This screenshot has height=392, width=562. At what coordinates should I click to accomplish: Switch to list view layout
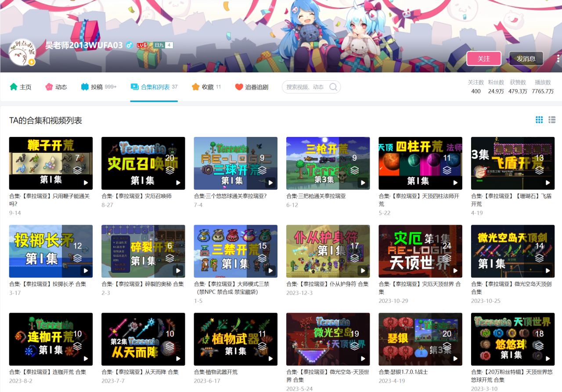click(x=552, y=120)
